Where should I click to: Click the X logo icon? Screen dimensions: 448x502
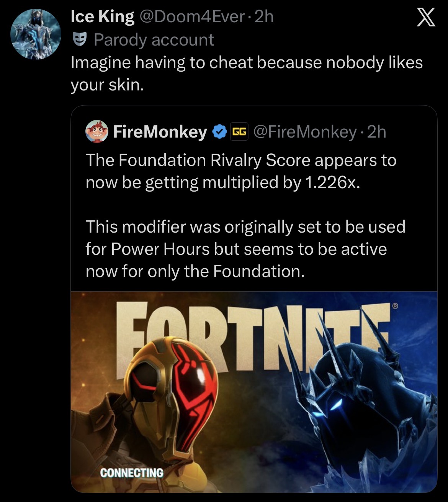click(x=426, y=18)
